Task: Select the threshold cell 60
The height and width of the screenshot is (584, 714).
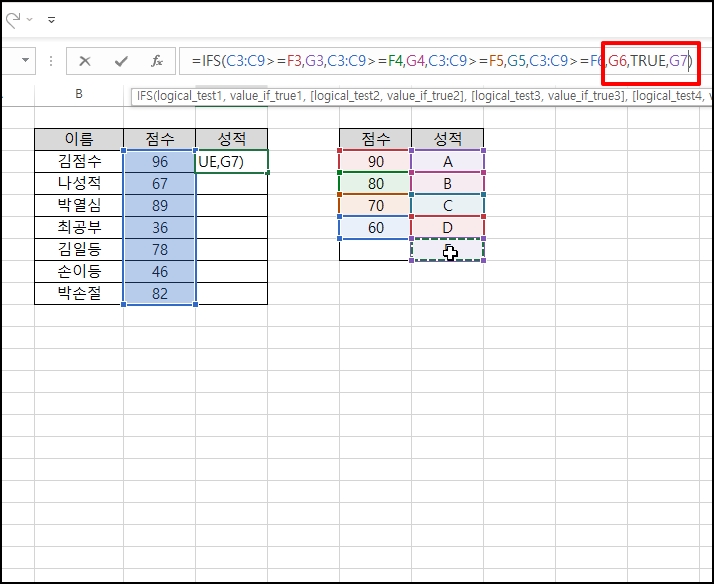Action: pos(376,227)
